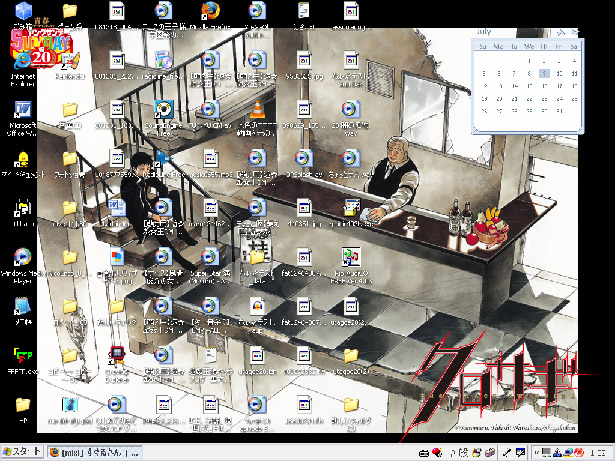Click the July month header on calendar
Image resolution: width=615 pixels, height=461 pixels.
[x=484, y=32]
